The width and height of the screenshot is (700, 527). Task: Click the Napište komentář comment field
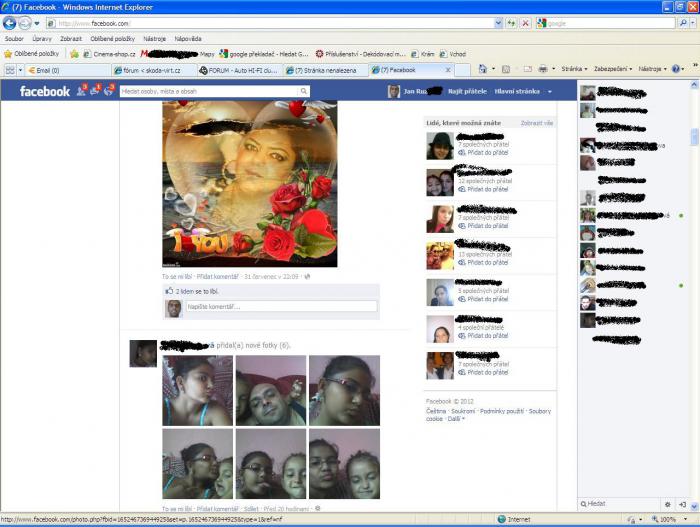[280, 307]
